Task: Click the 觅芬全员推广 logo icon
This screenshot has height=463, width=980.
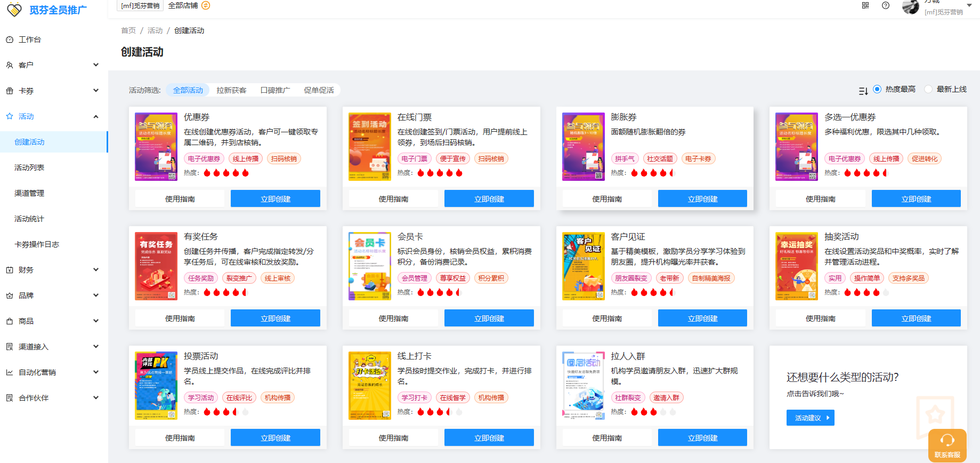Action: [14, 9]
